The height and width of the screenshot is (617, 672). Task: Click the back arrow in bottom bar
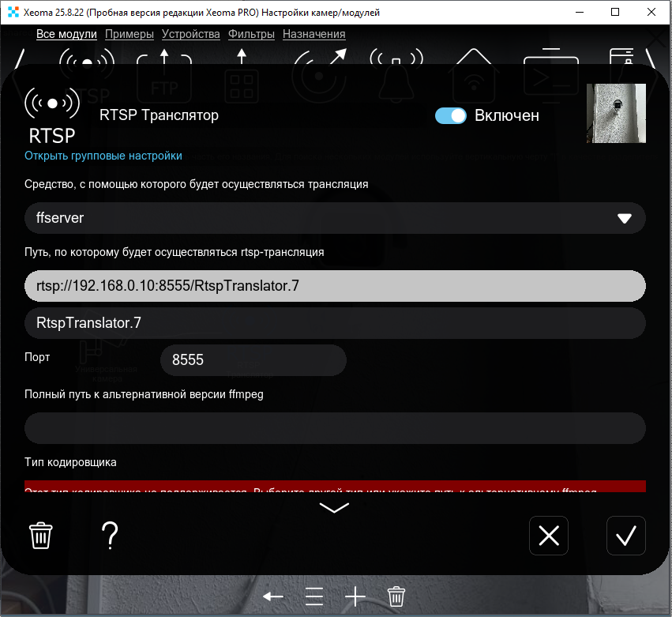click(273, 596)
